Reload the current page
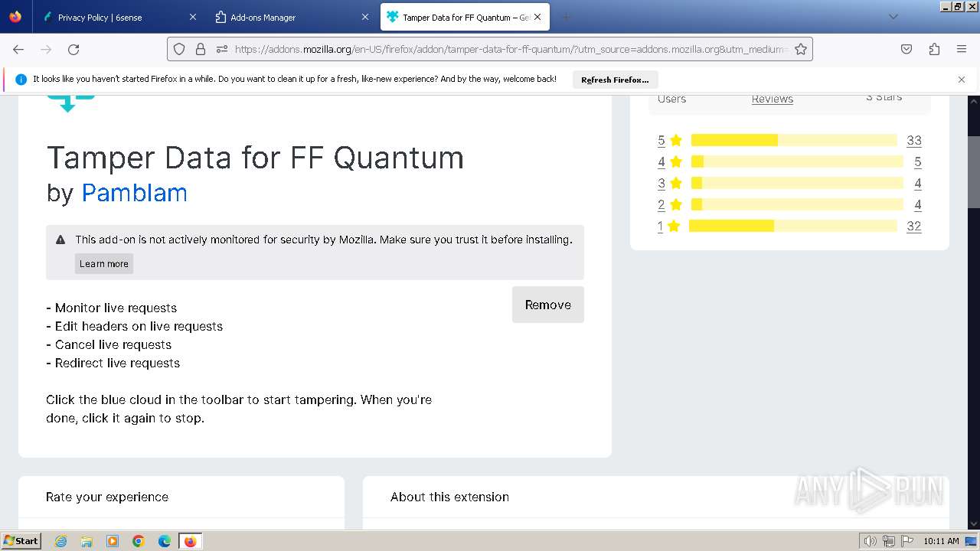 click(x=73, y=49)
